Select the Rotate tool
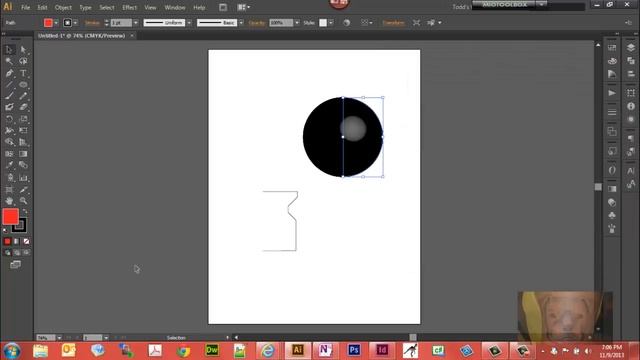 coord(9,119)
